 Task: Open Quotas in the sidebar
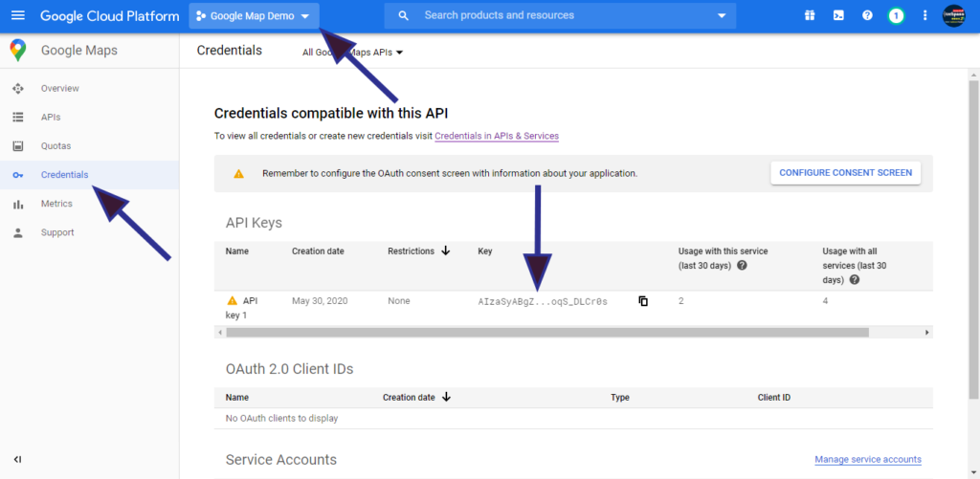[56, 146]
